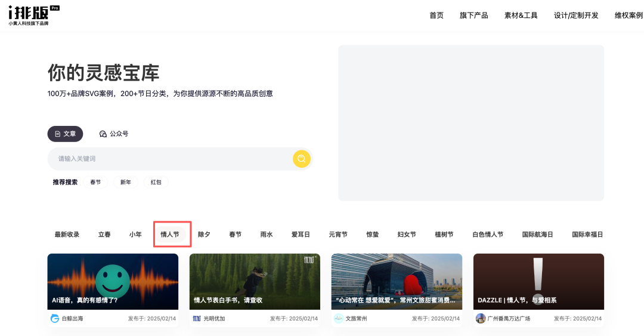Open the 常州文旅甜蜜消费 article thumbnail
This screenshot has height=336, width=644.
(x=397, y=282)
